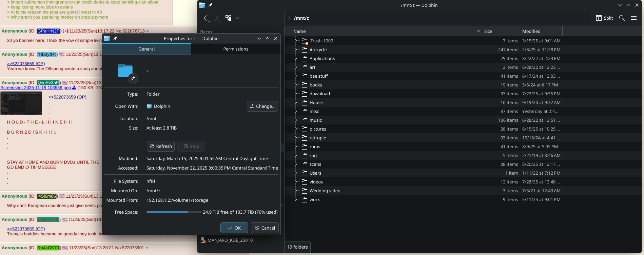Open post menu arrow for No.522076901

pyautogui.click(x=147, y=248)
